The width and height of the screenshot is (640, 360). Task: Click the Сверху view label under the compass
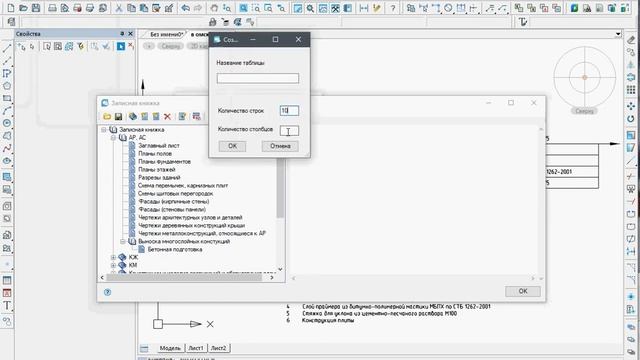click(584, 111)
